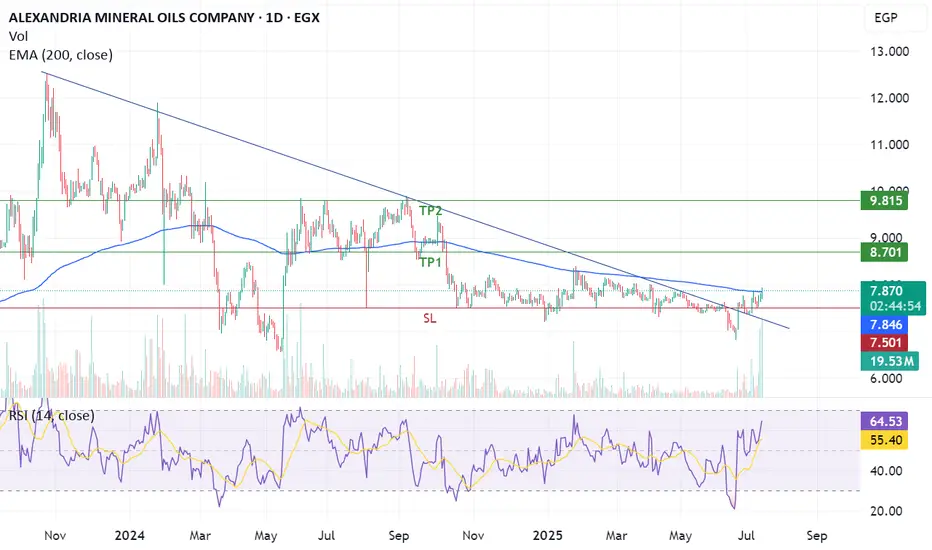The width and height of the screenshot is (932, 550).
Task: Click the Jul label left of 2025
Action: click(x=326, y=535)
